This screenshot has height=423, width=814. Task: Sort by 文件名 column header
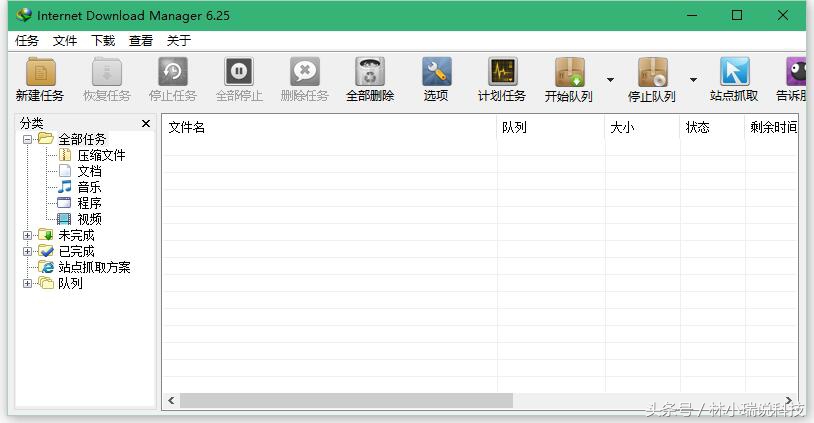pos(329,127)
